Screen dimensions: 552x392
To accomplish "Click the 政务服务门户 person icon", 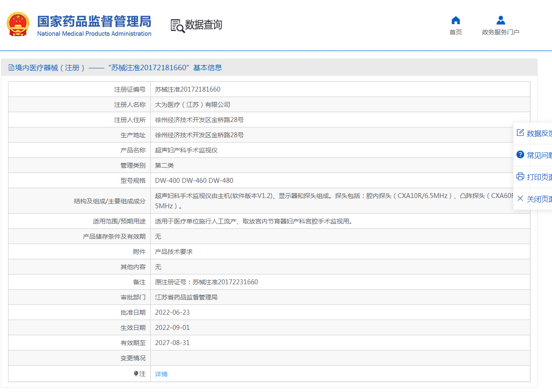I will coord(501,20).
